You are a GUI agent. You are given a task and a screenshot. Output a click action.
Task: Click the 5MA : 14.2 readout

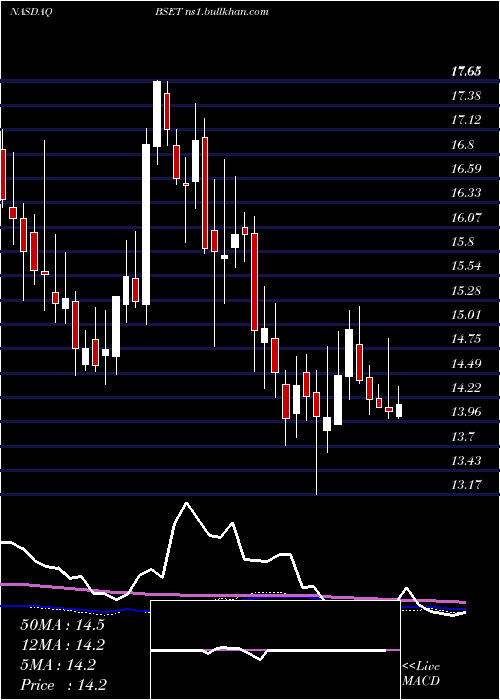click(58, 665)
